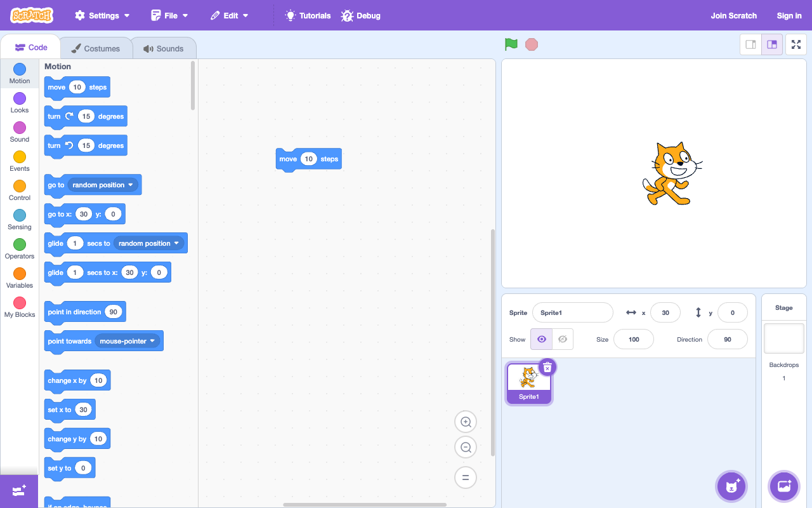Screen dimensions: 812x508
Task: Show the sprite using the eye icon
Action: [x=541, y=339]
